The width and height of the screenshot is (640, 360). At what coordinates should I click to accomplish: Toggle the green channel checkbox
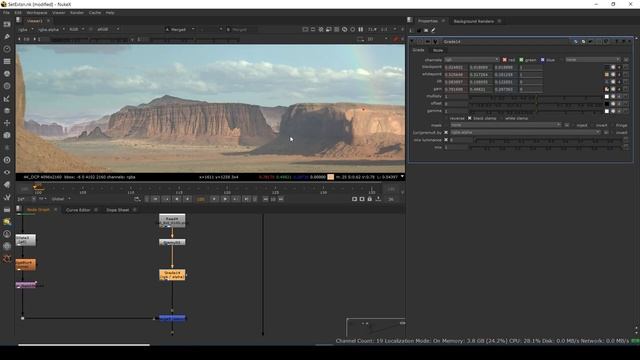(521, 60)
